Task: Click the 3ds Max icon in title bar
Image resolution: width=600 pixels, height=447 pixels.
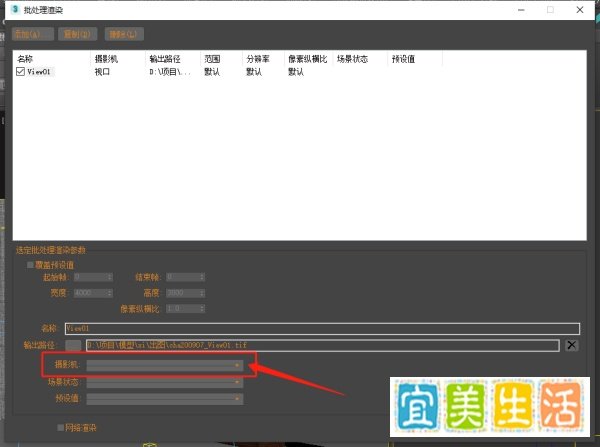Action: (x=15, y=9)
